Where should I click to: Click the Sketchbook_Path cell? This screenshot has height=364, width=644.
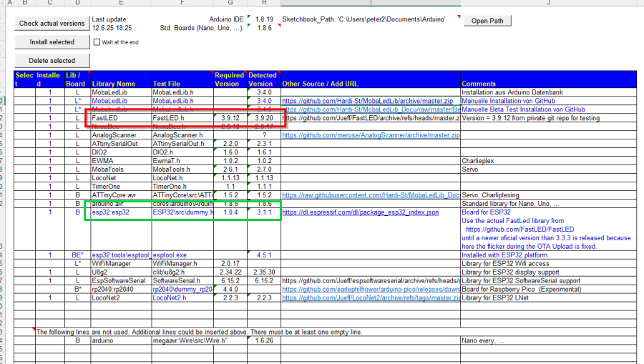pos(365,19)
